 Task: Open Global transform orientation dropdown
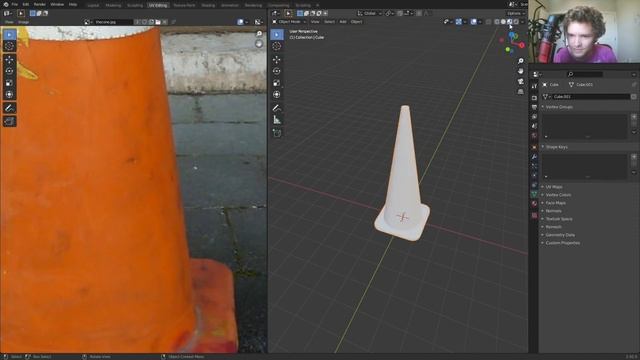click(x=369, y=13)
